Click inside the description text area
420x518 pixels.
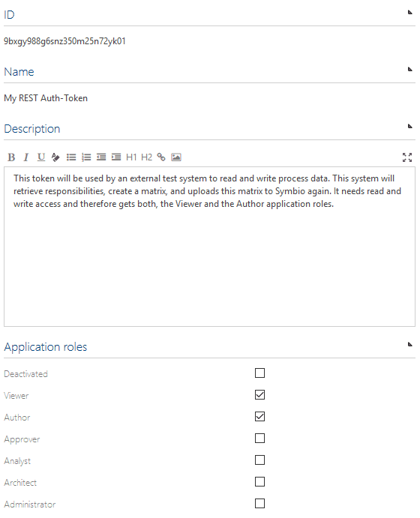point(209,247)
